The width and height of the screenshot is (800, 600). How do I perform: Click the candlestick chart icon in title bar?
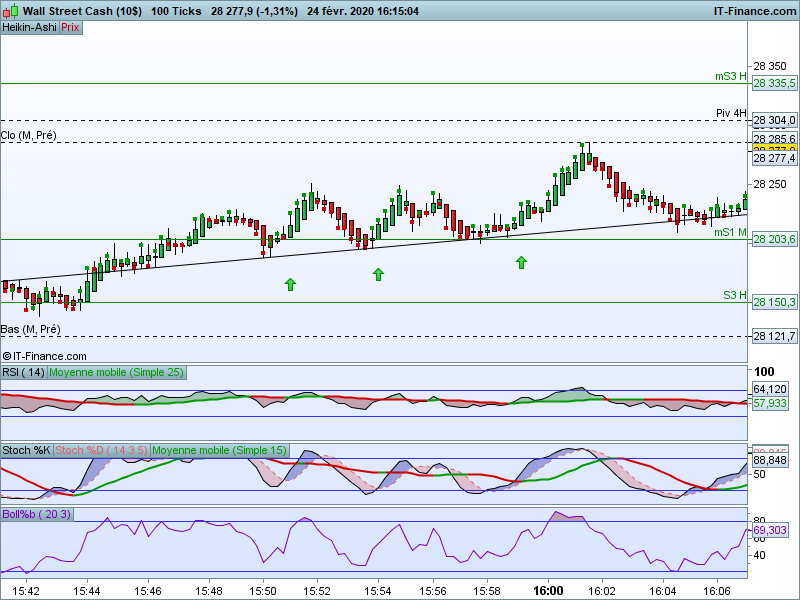pyautogui.click(x=10, y=11)
